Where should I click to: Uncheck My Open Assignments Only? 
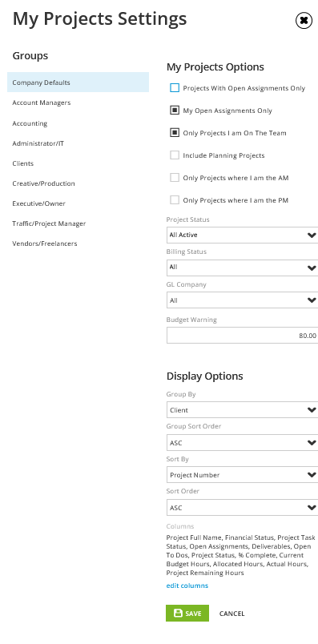coord(175,111)
